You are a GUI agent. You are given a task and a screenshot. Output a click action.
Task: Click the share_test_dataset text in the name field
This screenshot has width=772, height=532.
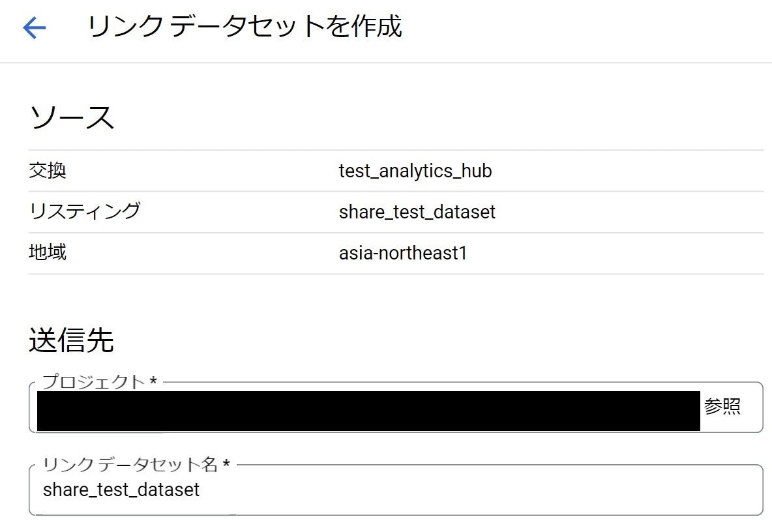[120, 490]
